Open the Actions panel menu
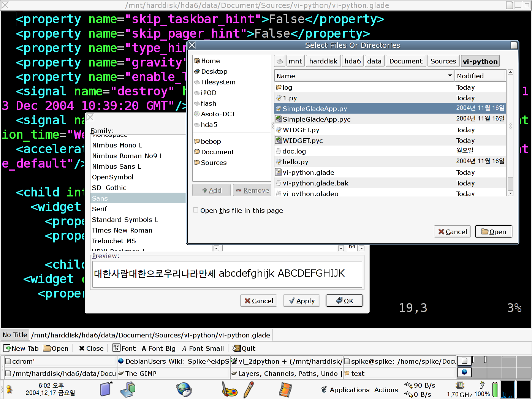Viewport: 532px width, 399px height. coord(386,390)
